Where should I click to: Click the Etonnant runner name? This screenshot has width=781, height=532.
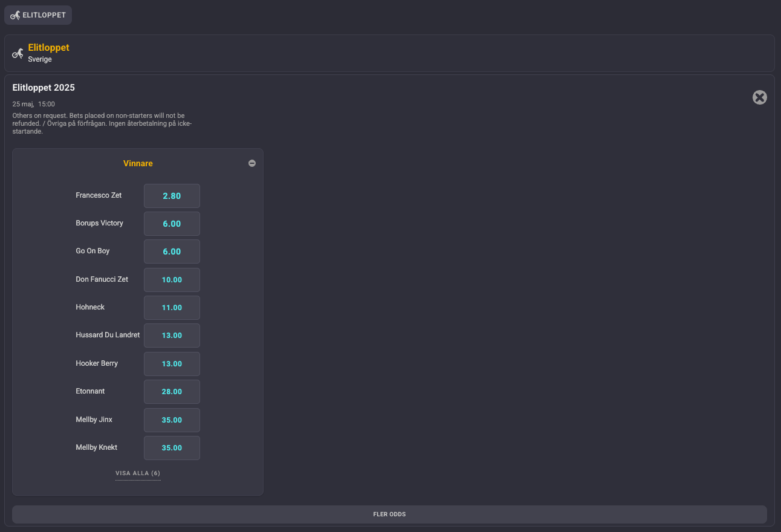click(x=90, y=391)
